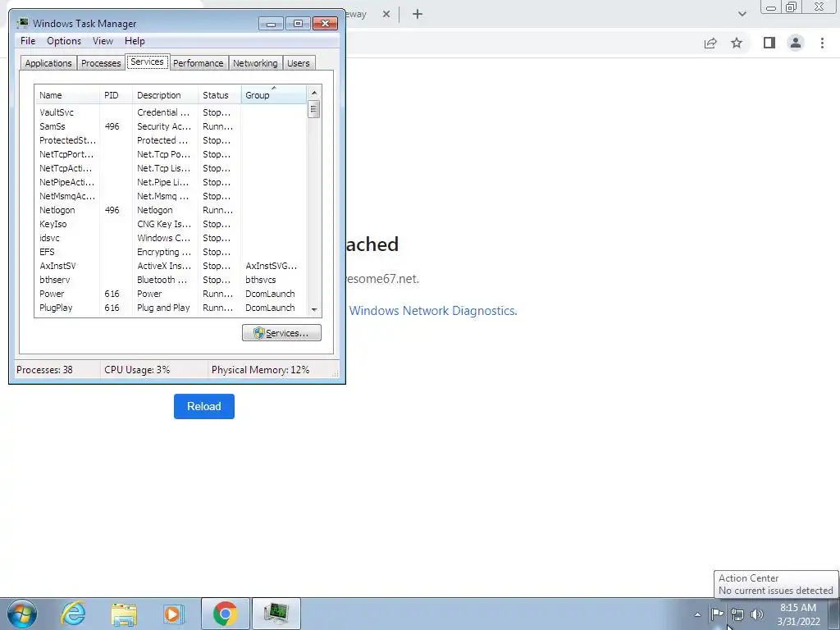This screenshot has height=630, width=840.
Task: Click Chrome's share page icon
Action: tap(710, 43)
